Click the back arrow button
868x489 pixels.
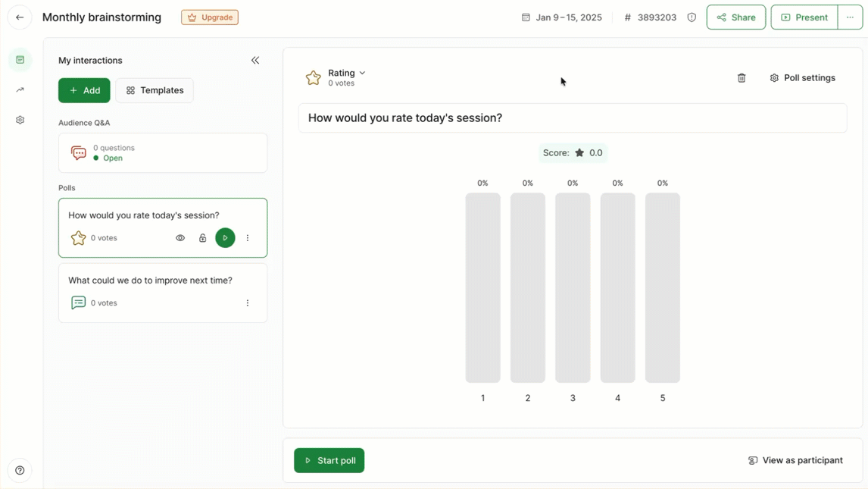[x=20, y=17]
